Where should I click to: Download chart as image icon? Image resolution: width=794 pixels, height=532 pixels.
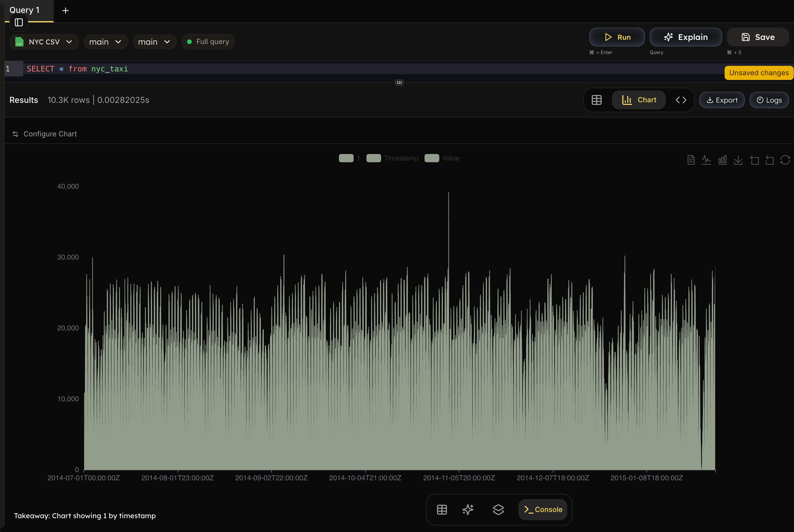(x=738, y=160)
